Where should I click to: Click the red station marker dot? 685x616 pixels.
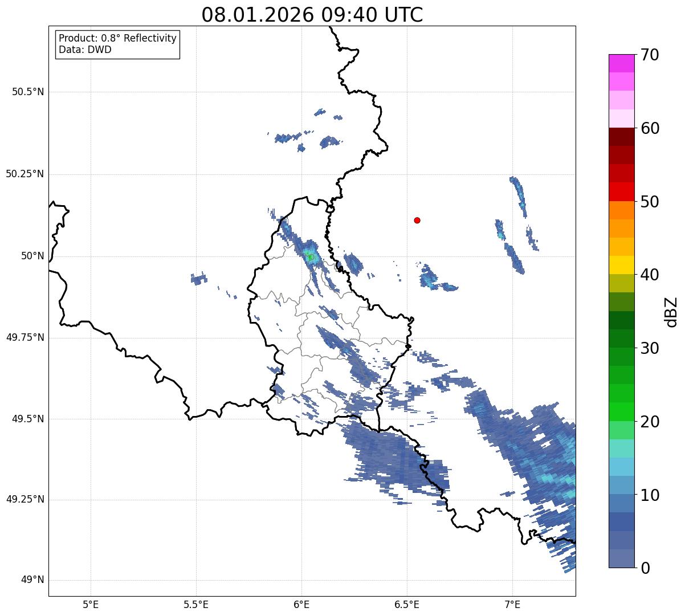click(x=417, y=220)
